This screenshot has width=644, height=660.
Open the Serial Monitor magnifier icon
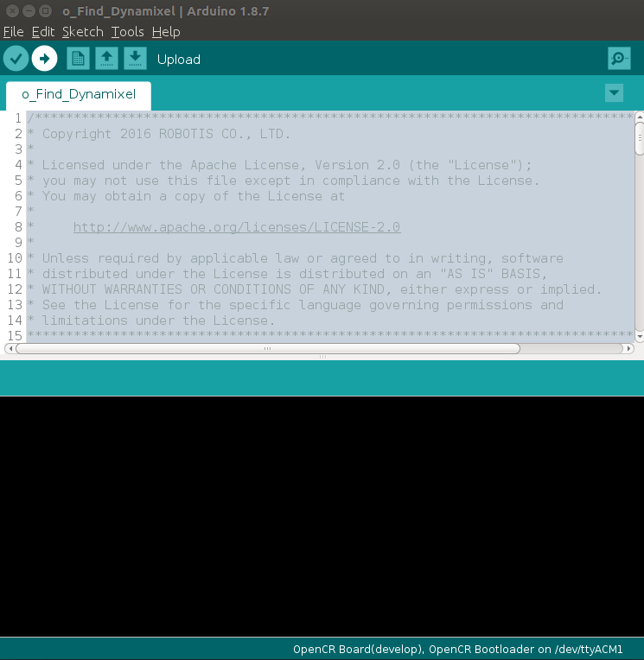pos(619,59)
